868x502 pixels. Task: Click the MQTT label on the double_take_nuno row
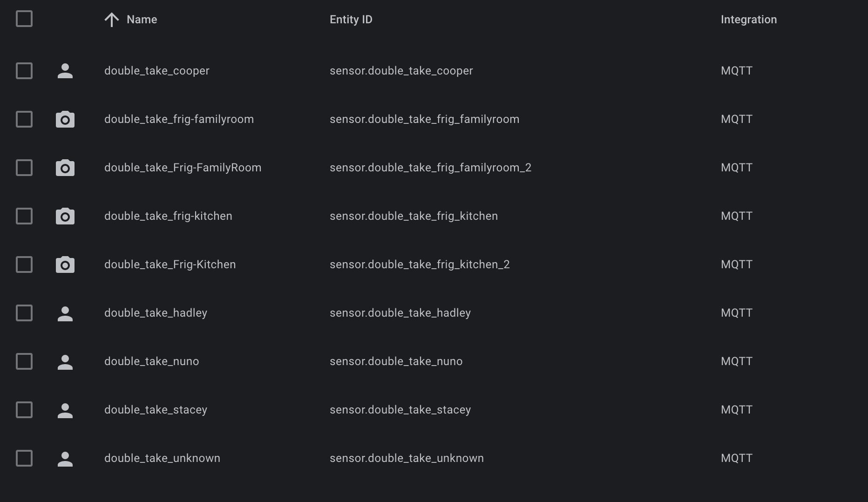(x=737, y=361)
